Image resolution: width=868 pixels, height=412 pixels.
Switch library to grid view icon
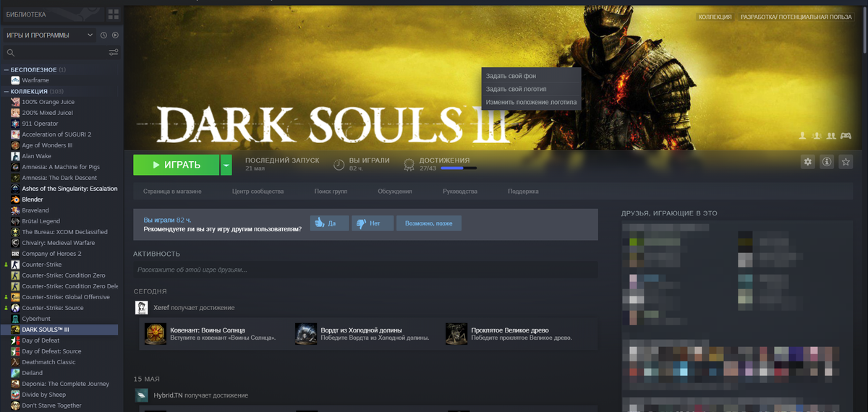(x=113, y=14)
